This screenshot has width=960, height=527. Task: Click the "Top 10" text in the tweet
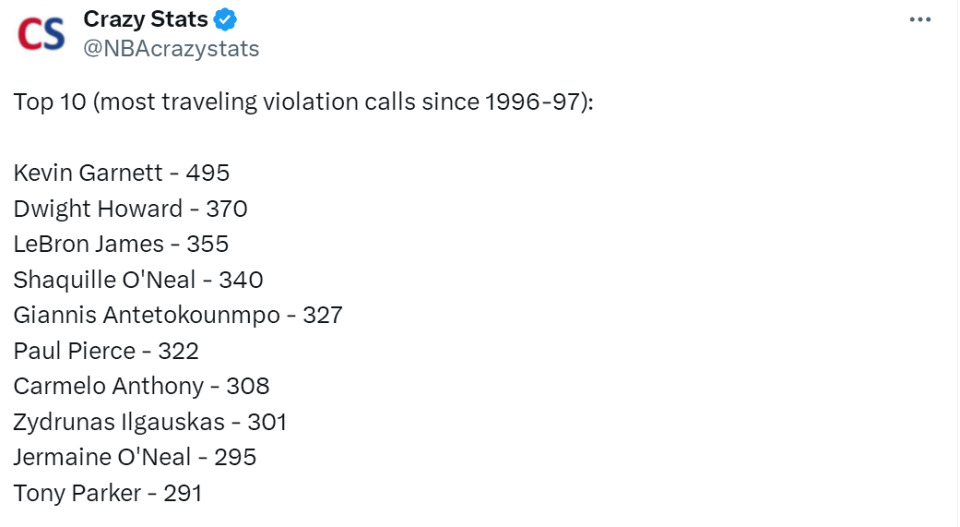click(x=49, y=101)
